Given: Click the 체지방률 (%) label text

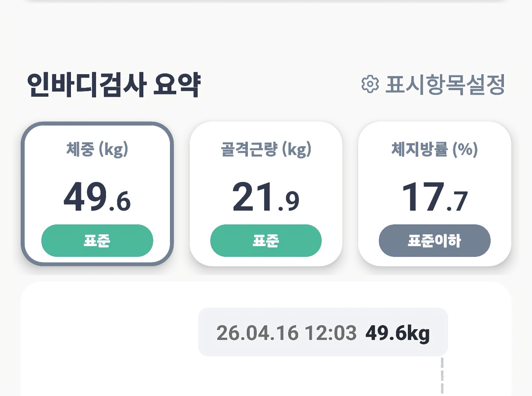Looking at the screenshot, I should [434, 149].
